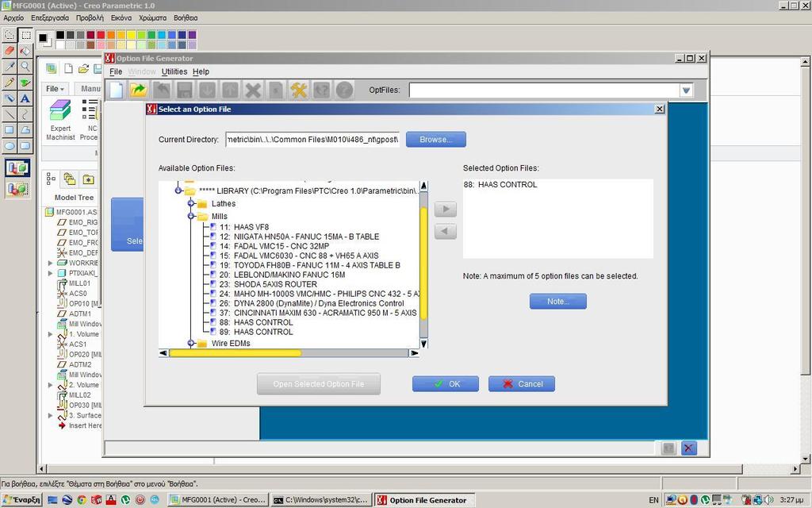Expand the 3. Surface node in Model Tree
812x508 pixels.
click(50, 416)
